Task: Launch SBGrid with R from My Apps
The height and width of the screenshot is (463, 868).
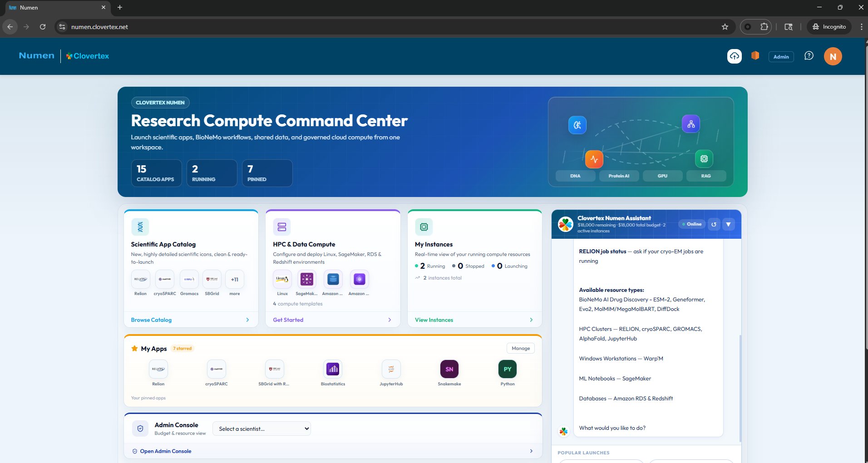Action: tap(275, 369)
